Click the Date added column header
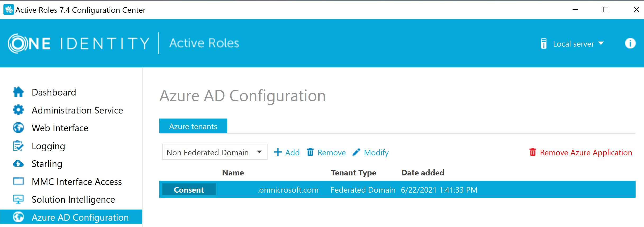 click(x=423, y=172)
